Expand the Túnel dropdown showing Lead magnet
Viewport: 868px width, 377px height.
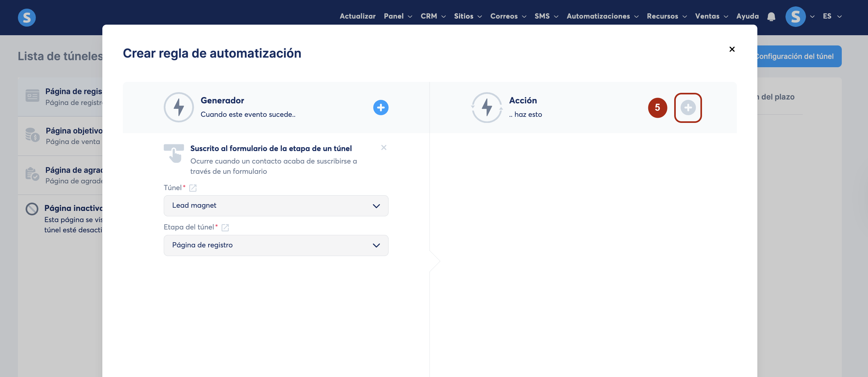[276, 206]
